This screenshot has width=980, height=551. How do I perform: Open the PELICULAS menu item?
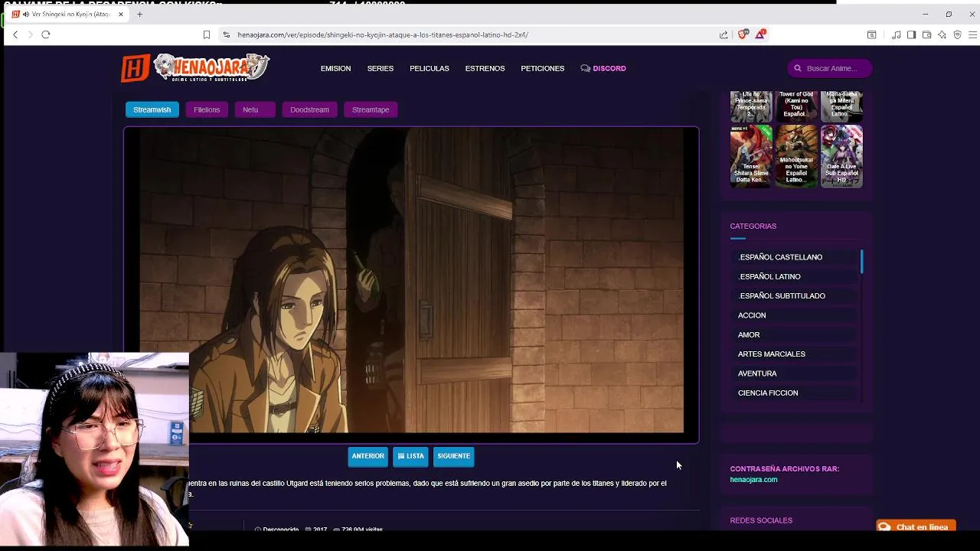click(x=430, y=68)
